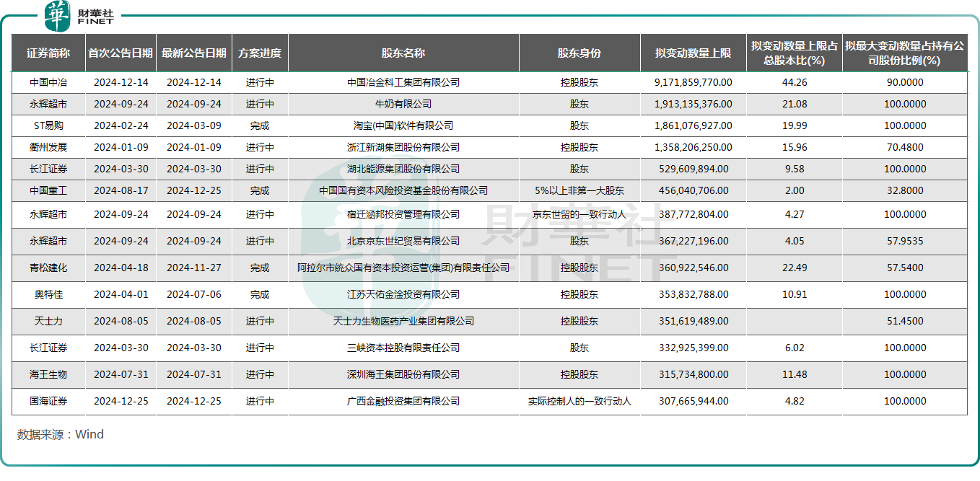Viewport: 980px width, 481px height.
Task: Click the ratio value 51.4500
Action: (x=905, y=321)
